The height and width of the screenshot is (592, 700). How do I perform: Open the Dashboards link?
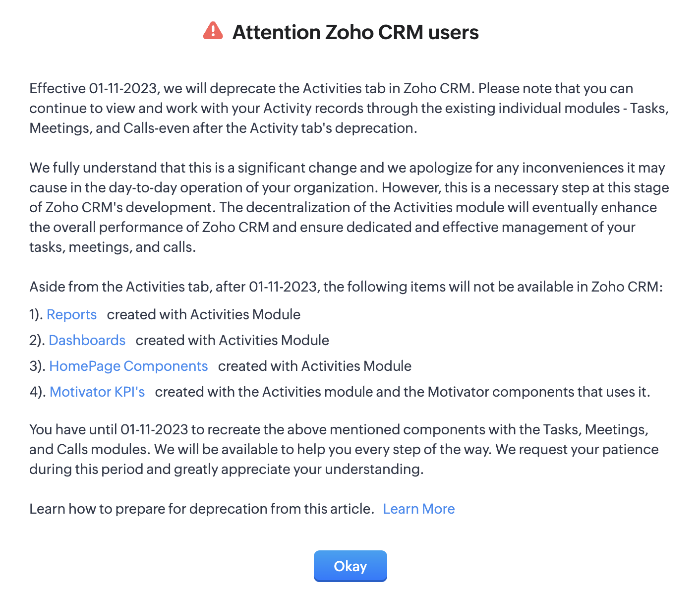point(87,340)
